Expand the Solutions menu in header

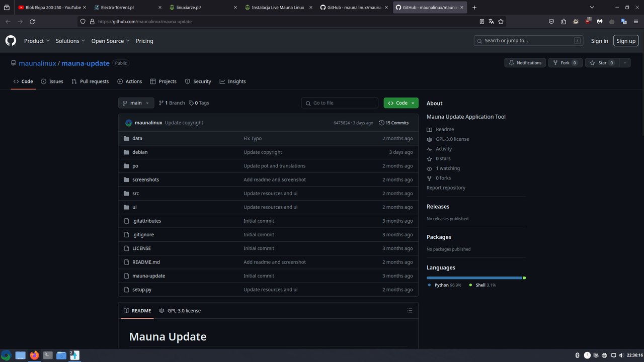pyautogui.click(x=70, y=41)
